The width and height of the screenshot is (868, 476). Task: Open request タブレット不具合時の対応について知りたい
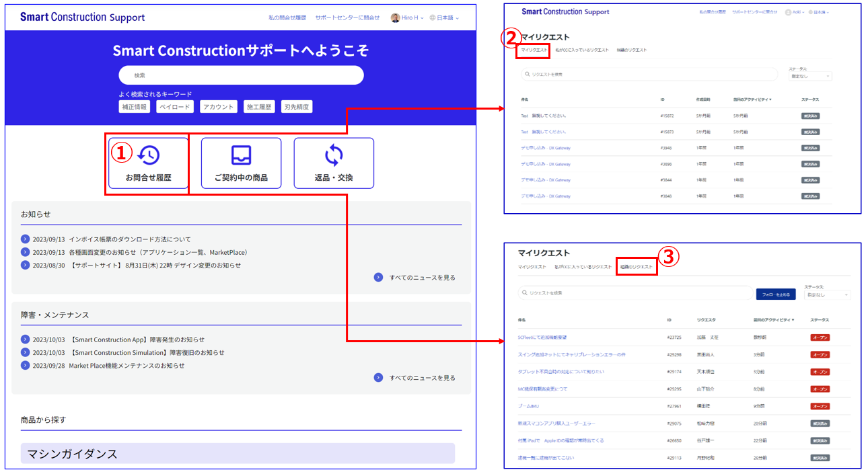[x=561, y=372]
